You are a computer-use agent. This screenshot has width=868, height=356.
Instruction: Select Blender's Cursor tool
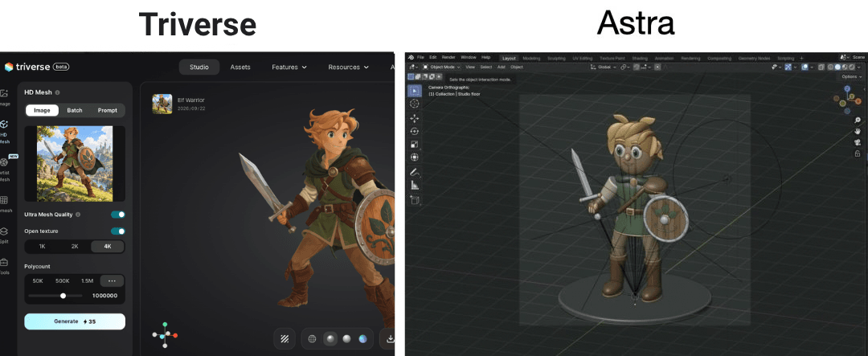[x=414, y=104]
